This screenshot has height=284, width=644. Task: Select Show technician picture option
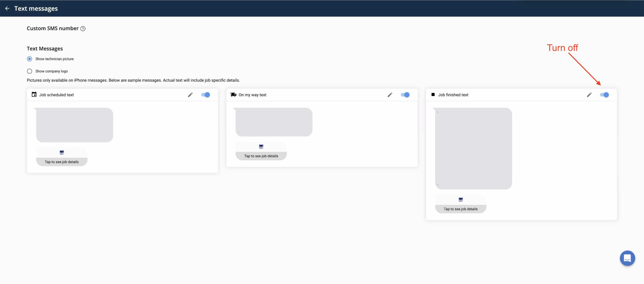coord(30,59)
